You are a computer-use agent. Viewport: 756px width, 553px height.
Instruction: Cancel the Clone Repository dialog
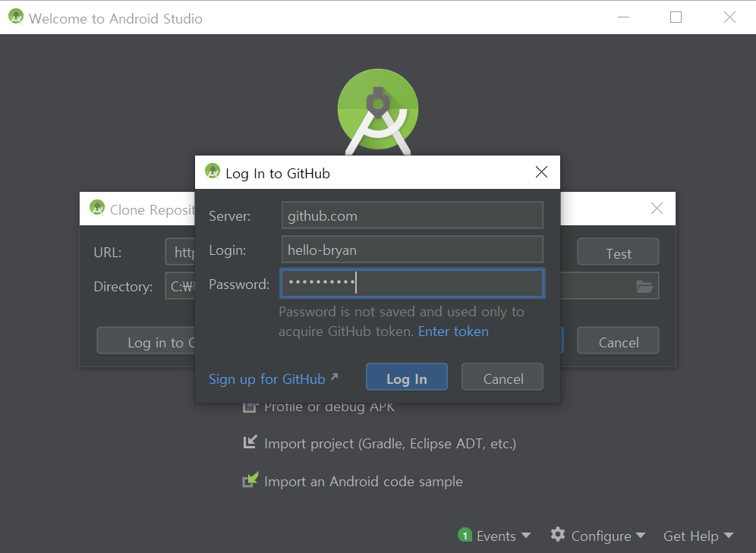618,340
